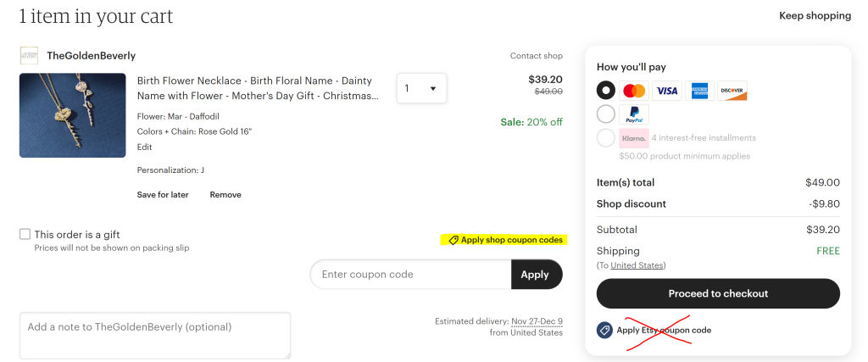Click the Apply coupon button
This screenshot has height=362, width=868.
(536, 275)
